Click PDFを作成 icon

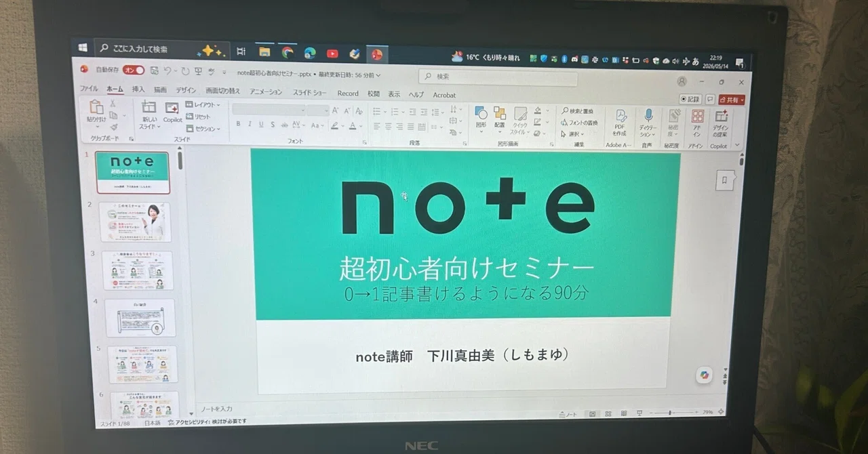(620, 122)
